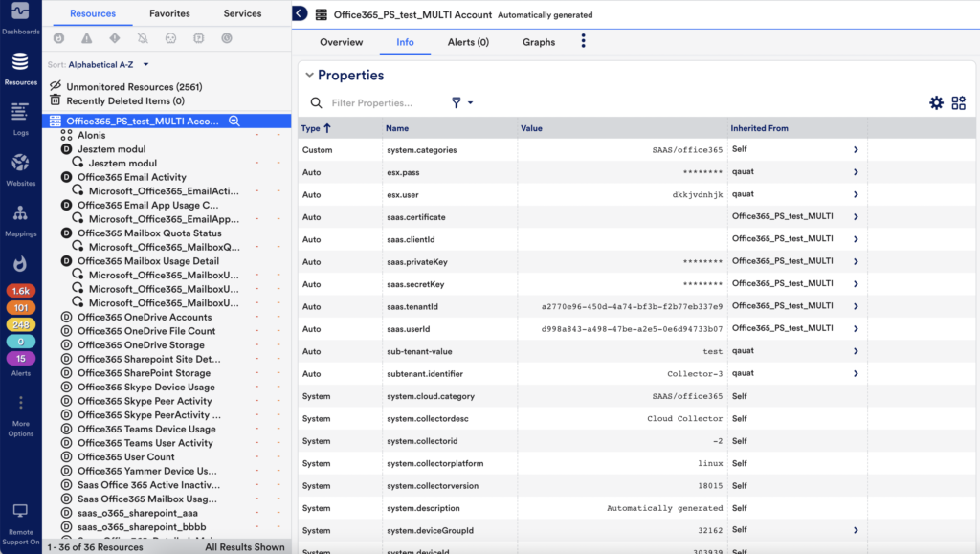The height and width of the screenshot is (554, 980).
Task: Select Office365 OneDrive File Count
Action: point(146,331)
